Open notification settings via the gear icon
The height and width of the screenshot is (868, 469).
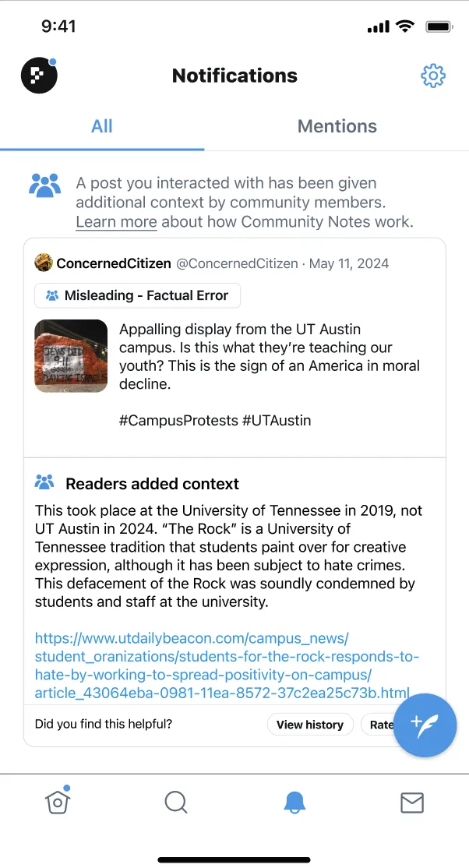click(x=433, y=76)
